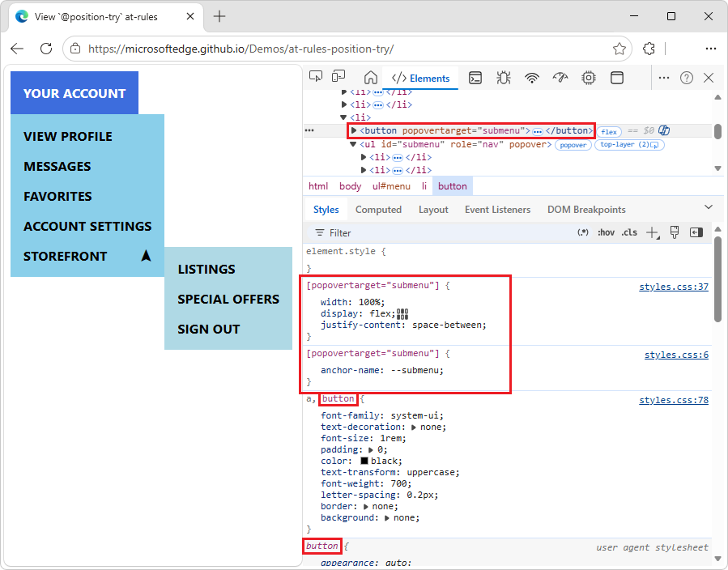Click the browser back arrow
This screenshot has width=728, height=570.
pyautogui.click(x=17, y=49)
